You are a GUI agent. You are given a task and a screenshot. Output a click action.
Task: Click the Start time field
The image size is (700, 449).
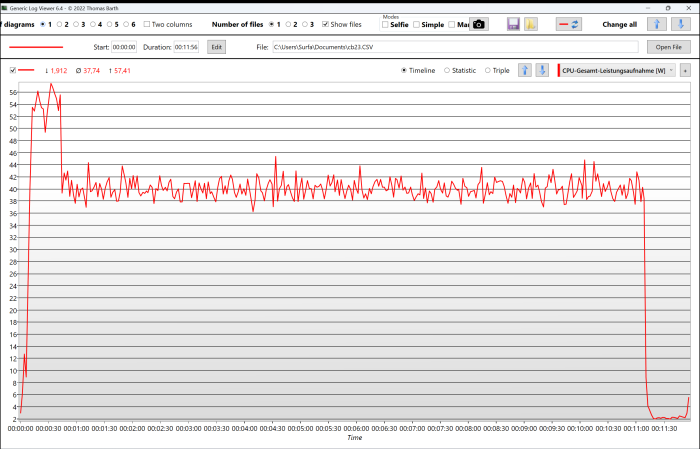(124, 47)
